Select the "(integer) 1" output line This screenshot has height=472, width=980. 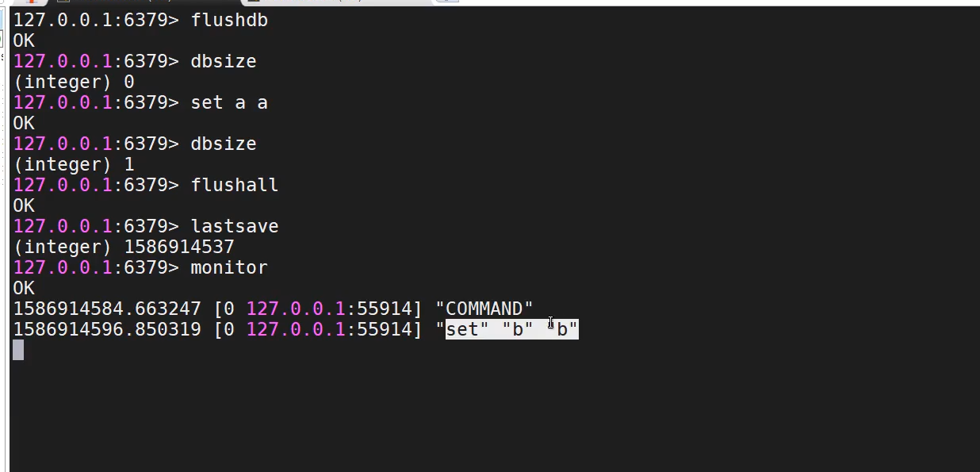(73, 165)
